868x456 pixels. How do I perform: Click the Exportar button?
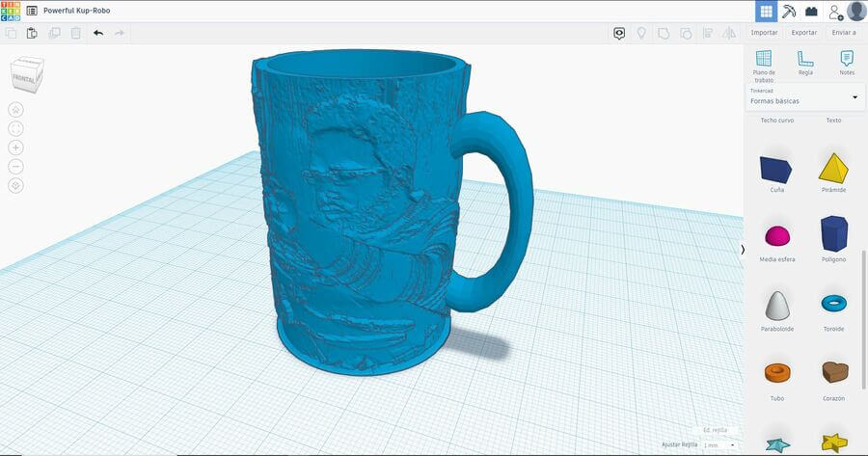click(803, 33)
